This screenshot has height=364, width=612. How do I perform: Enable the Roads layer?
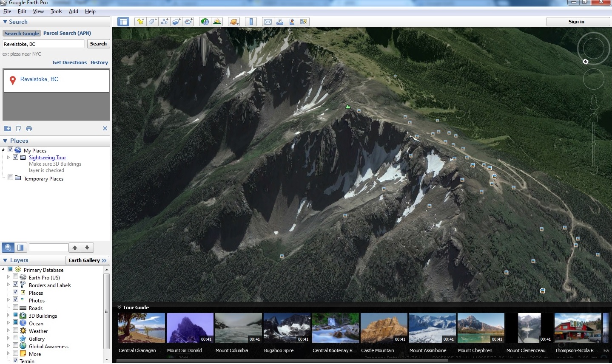(x=16, y=308)
